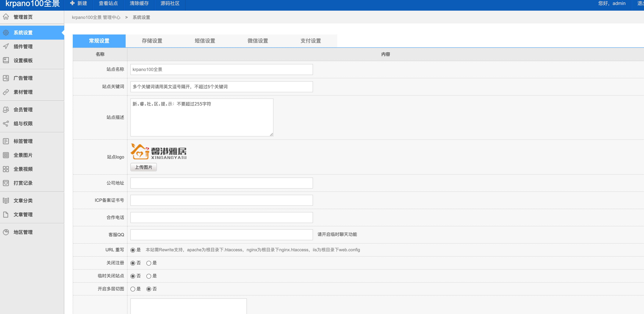
Task: Switch to the 存储设置 tab
Action: point(152,41)
